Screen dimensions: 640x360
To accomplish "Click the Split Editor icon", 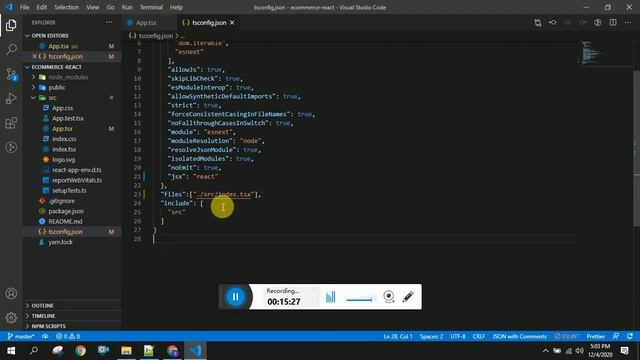I will pyautogui.click(x=613, y=23).
